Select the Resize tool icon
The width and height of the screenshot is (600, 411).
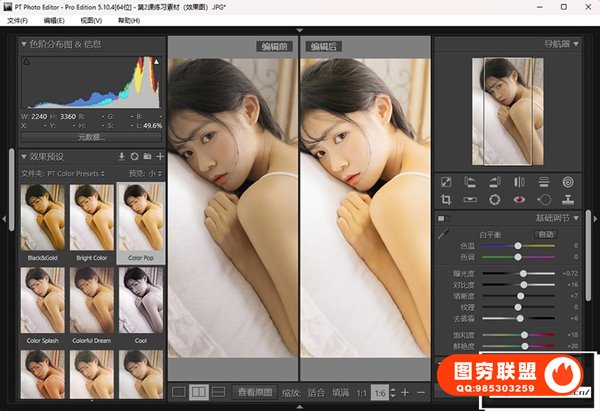coord(446,182)
